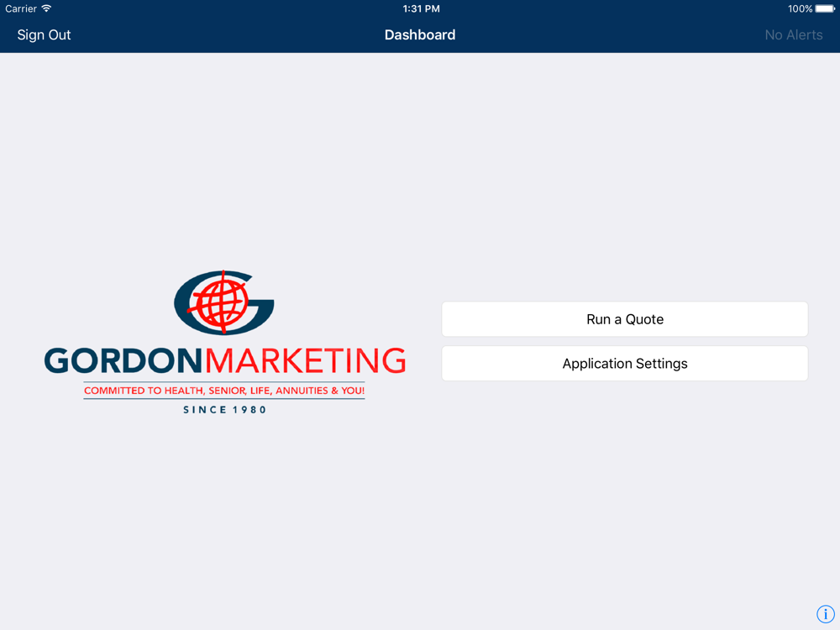Click the Gordon Marketing globe logo
The image size is (840, 630).
tap(224, 302)
